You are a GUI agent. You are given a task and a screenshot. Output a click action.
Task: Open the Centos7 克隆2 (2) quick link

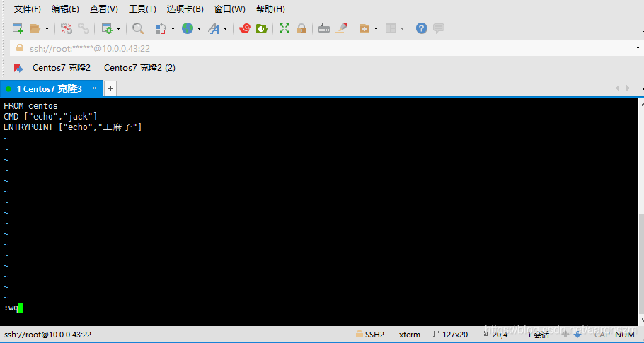[139, 68]
